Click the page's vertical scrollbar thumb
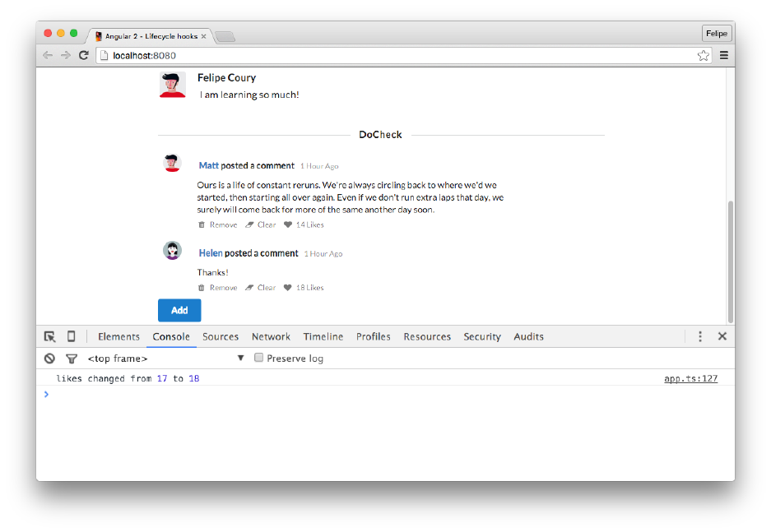 coord(730,261)
